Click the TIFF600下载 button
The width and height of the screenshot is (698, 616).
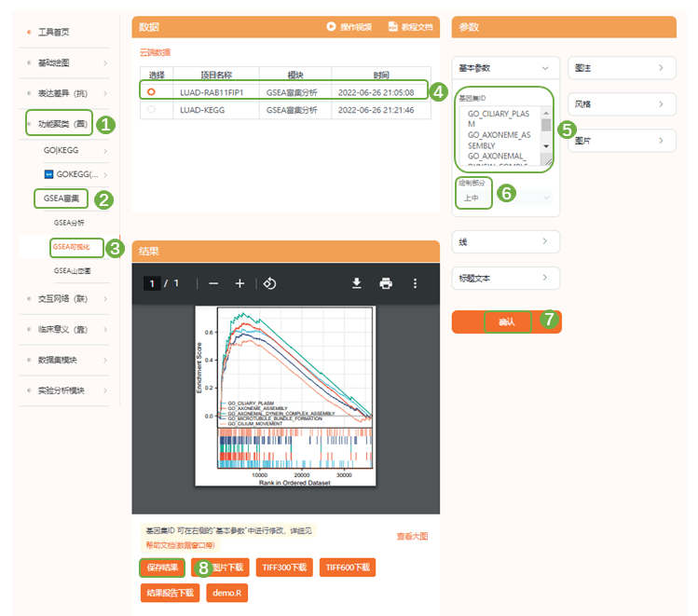(348, 568)
